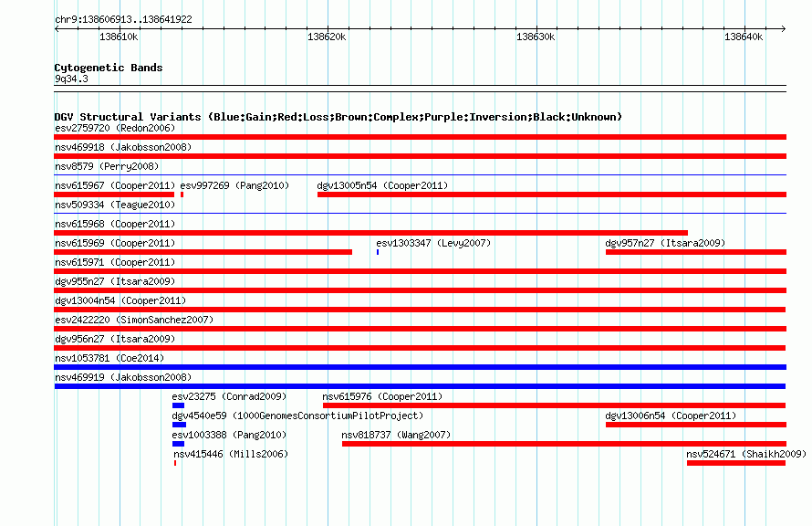Select the nsv469918 (Jakobsson2008) variant label
Image resolution: width=812 pixels, height=526 pixels.
[x=123, y=147]
